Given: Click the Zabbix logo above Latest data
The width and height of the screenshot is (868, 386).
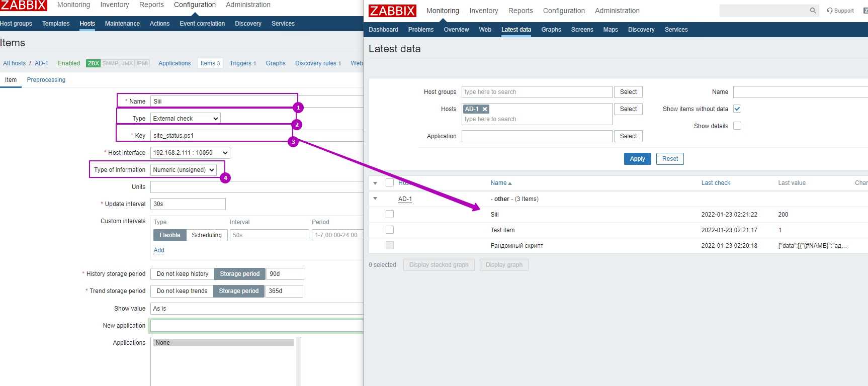Looking at the screenshot, I should [392, 11].
